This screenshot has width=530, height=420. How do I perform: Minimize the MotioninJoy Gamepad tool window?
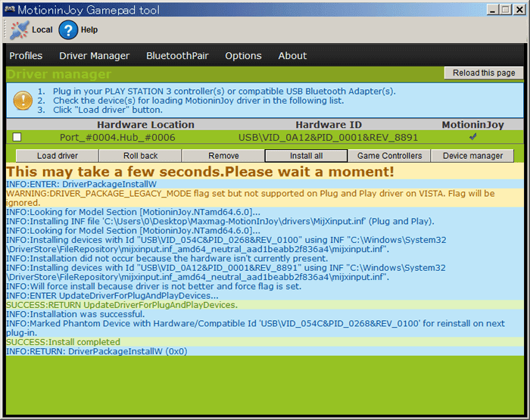(493, 10)
